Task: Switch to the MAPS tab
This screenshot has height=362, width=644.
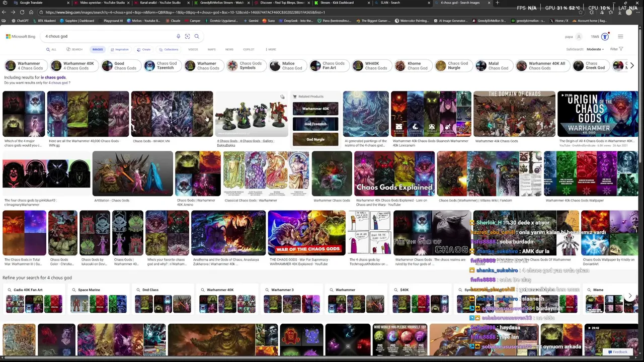Action: coord(211,49)
